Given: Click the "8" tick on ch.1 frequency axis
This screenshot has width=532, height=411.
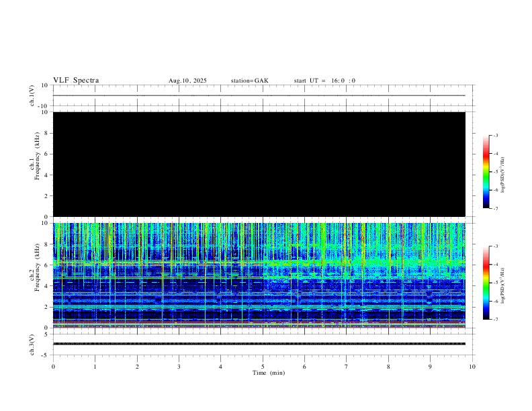Looking at the screenshot, I should tap(47, 133).
